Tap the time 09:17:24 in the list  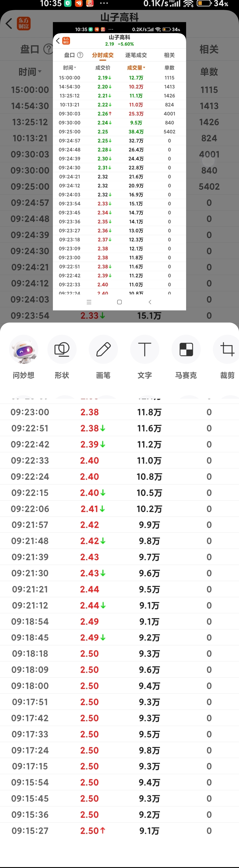[30, 750]
